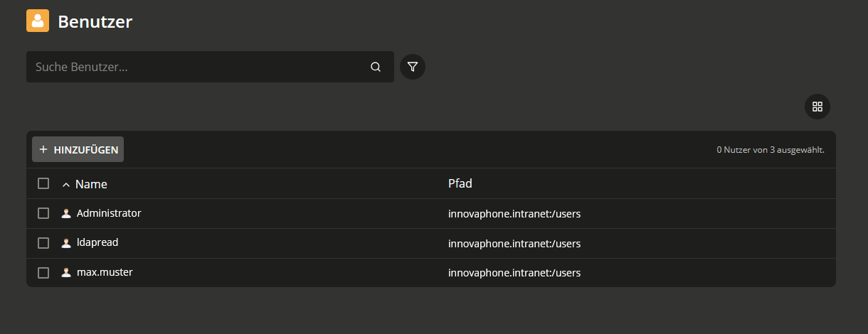
Task: Check the ldapread row checkbox
Action: 43,243
